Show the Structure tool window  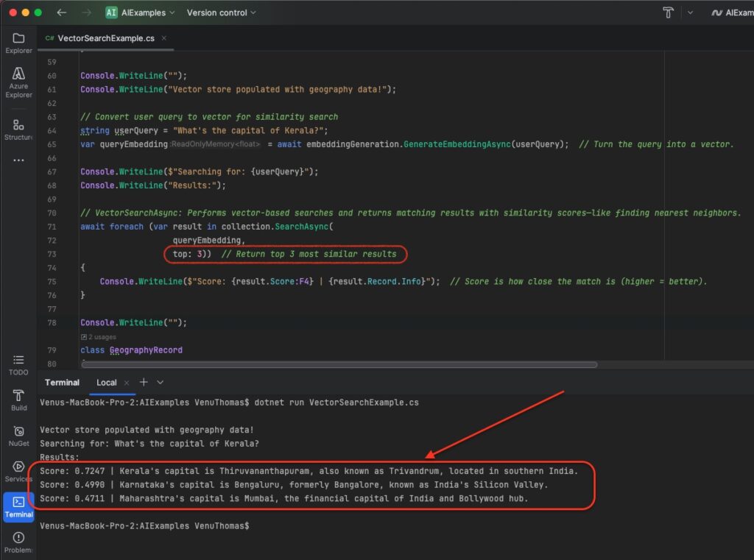pos(18,130)
